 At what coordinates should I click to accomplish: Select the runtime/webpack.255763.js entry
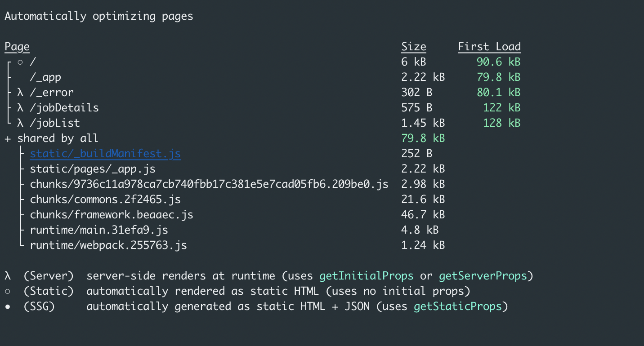[x=108, y=245]
